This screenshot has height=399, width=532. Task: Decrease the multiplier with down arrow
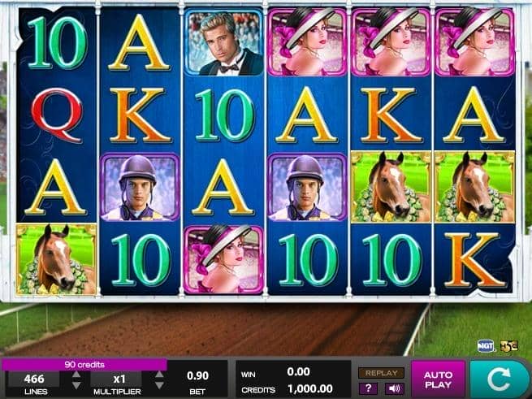(x=159, y=385)
